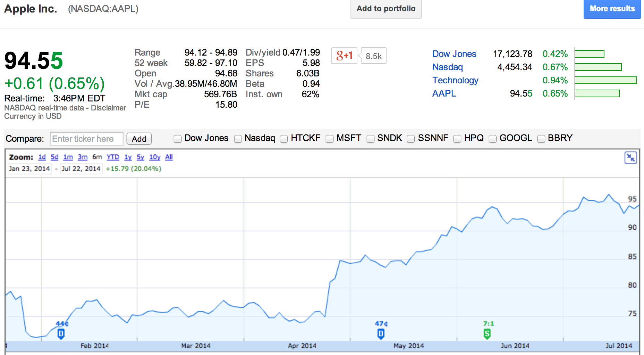
Task: Select the YTD zoom range
Action: point(113,157)
